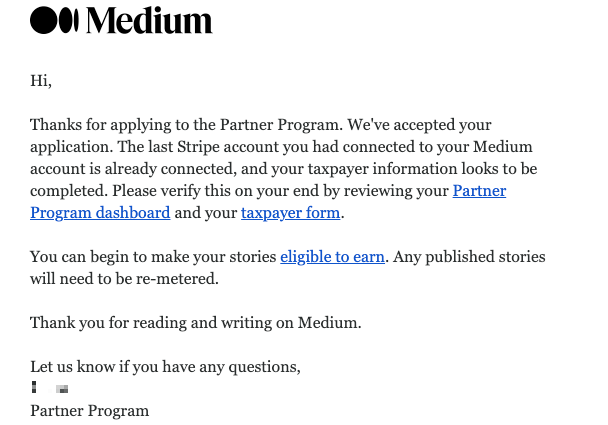
Task: Follow the "eligible to earn" link
Action: [332, 256]
